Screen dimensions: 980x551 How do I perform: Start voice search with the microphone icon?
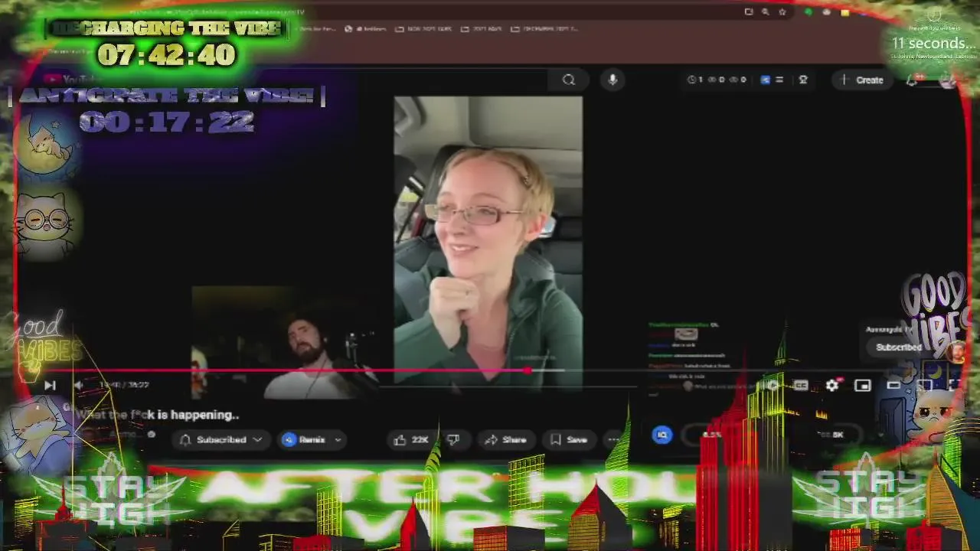point(612,80)
